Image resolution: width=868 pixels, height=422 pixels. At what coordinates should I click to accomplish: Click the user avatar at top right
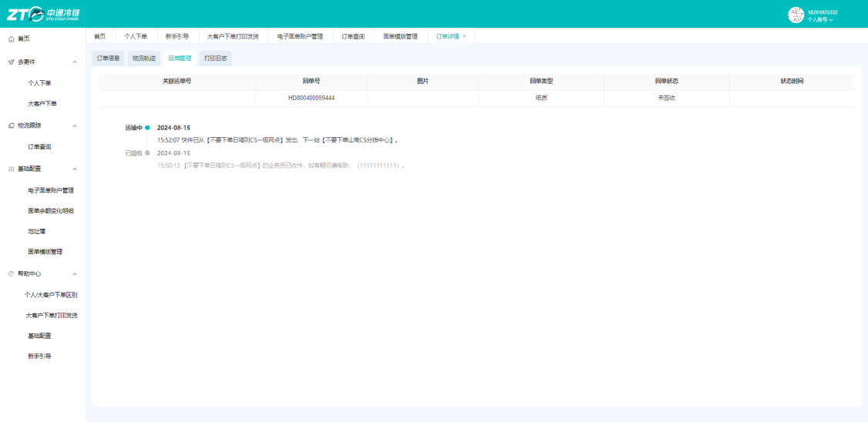[x=796, y=15]
